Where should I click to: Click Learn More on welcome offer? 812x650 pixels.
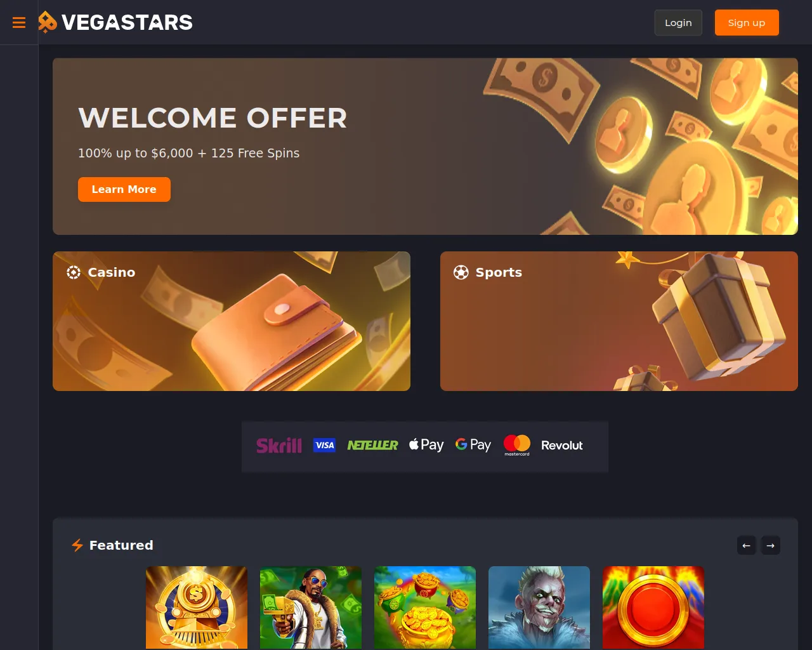(x=124, y=189)
